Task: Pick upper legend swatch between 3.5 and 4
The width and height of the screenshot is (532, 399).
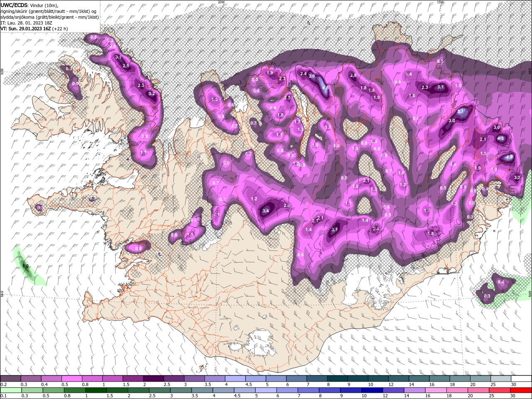Action: pos(214,379)
